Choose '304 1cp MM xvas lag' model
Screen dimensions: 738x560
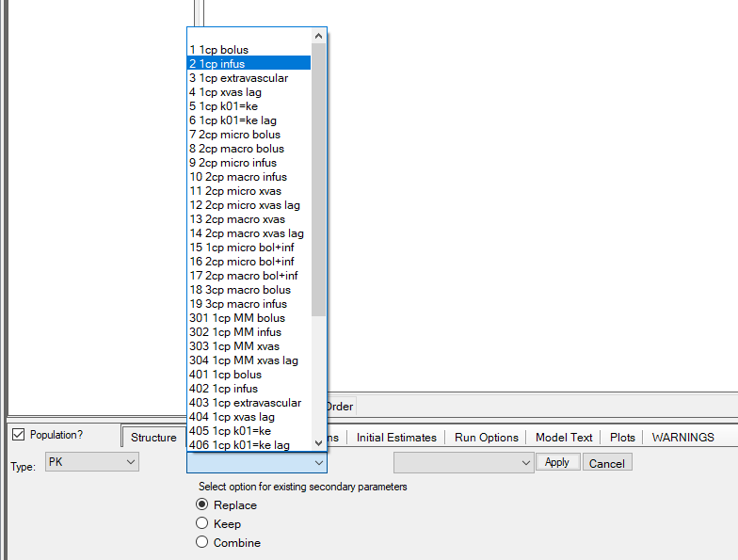[x=249, y=360]
